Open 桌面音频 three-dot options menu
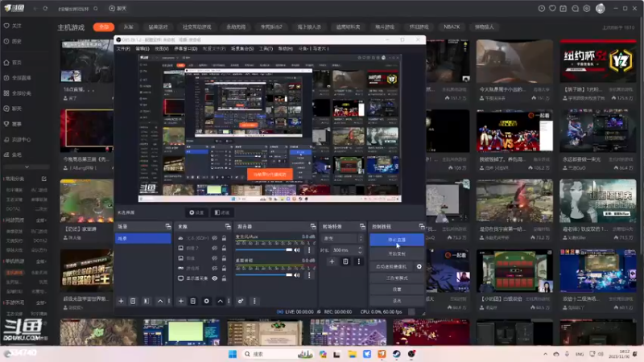 tap(309, 275)
